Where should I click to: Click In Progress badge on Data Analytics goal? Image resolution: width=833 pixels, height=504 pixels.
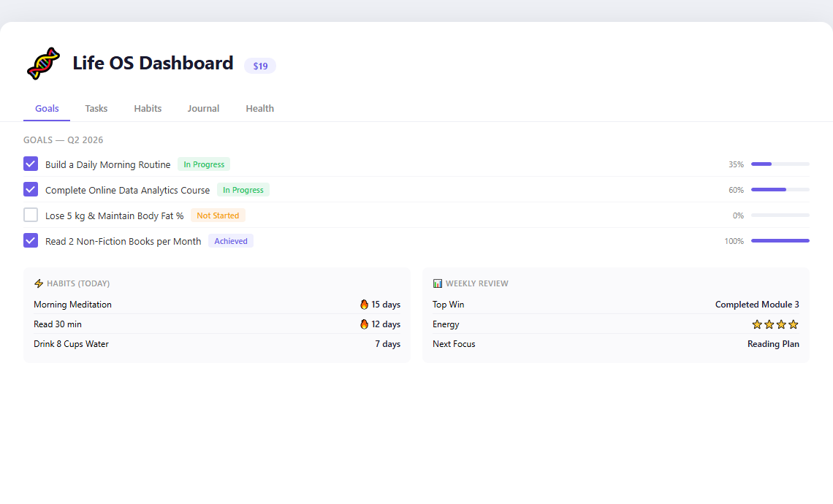pyautogui.click(x=243, y=190)
